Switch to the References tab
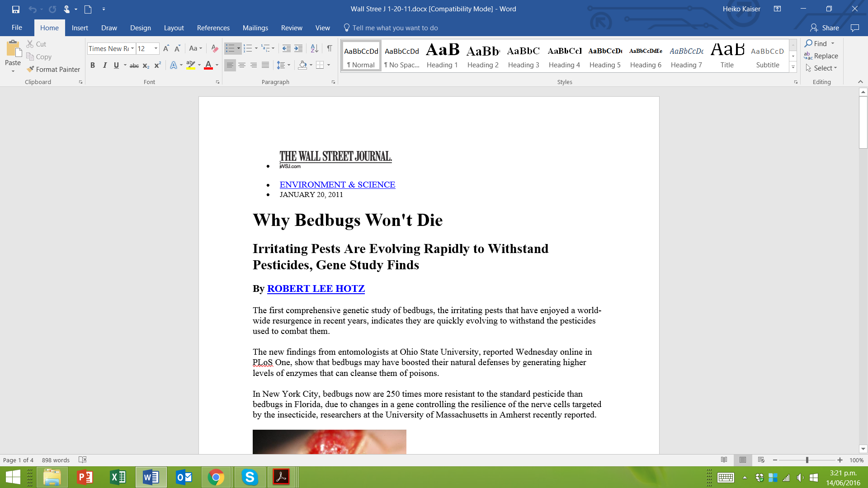Image resolution: width=868 pixels, height=488 pixels. click(213, 28)
